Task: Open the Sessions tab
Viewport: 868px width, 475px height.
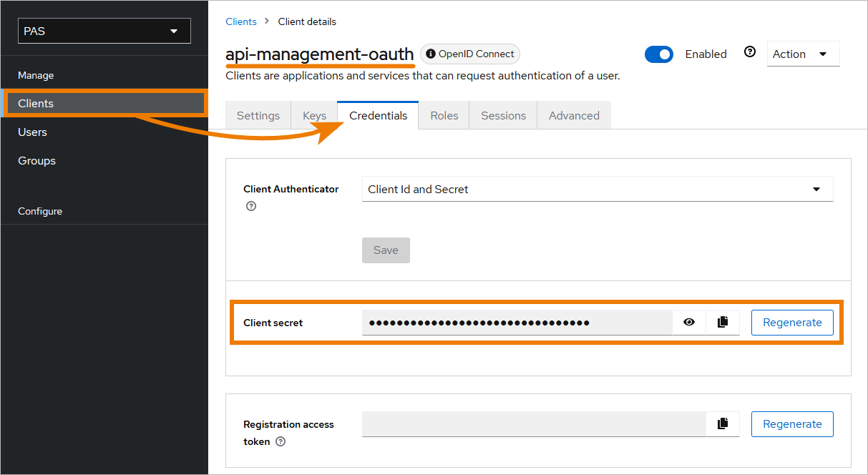Action: pos(503,115)
